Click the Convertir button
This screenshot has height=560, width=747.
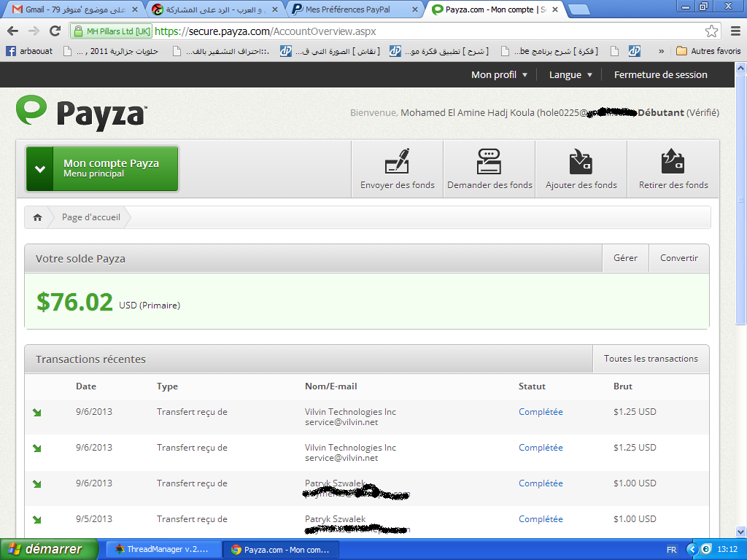tap(679, 258)
